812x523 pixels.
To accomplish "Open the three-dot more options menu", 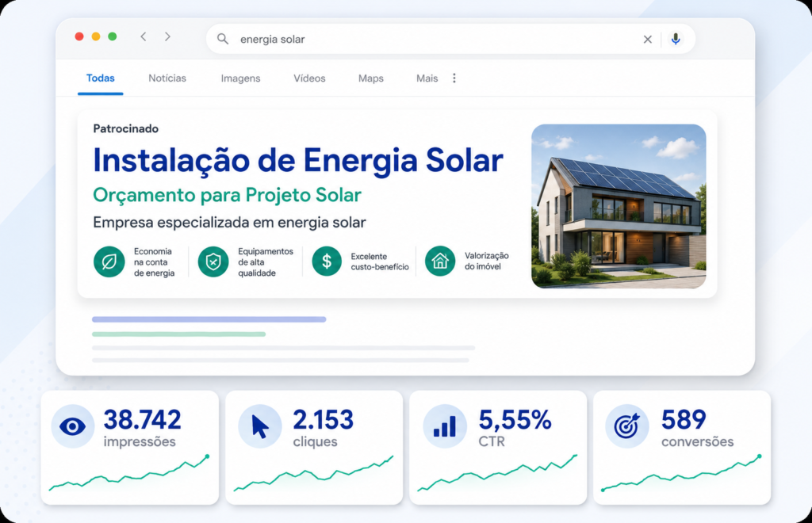I will (x=454, y=78).
